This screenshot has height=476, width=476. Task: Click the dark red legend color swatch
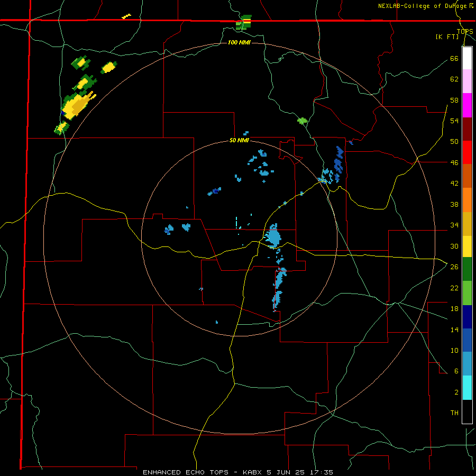[467, 129]
